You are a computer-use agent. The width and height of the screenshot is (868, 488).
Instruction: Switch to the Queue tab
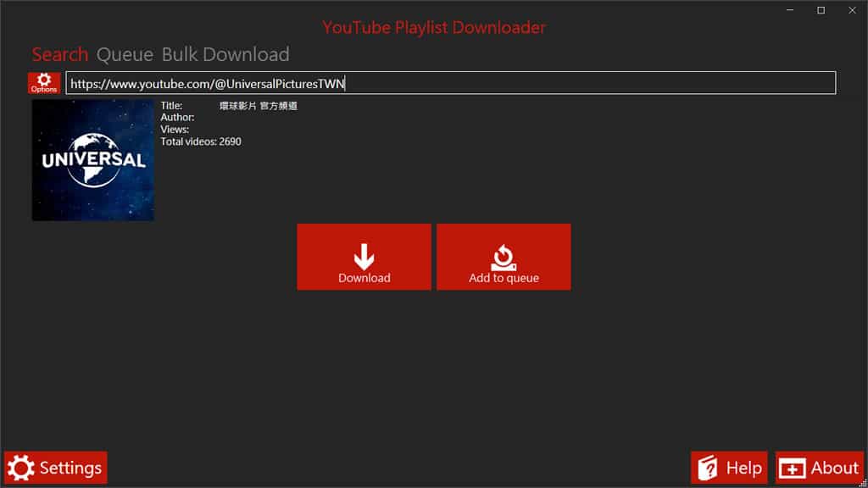coord(125,54)
